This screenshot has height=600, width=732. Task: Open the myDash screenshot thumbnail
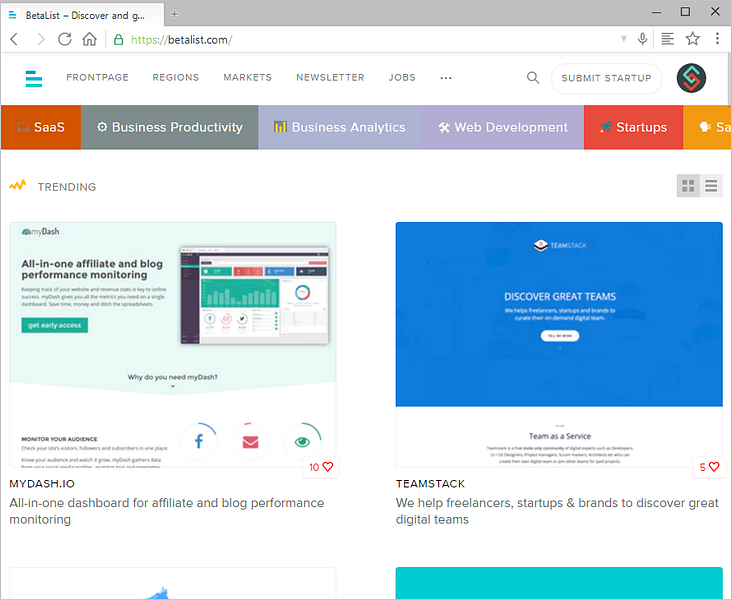173,345
